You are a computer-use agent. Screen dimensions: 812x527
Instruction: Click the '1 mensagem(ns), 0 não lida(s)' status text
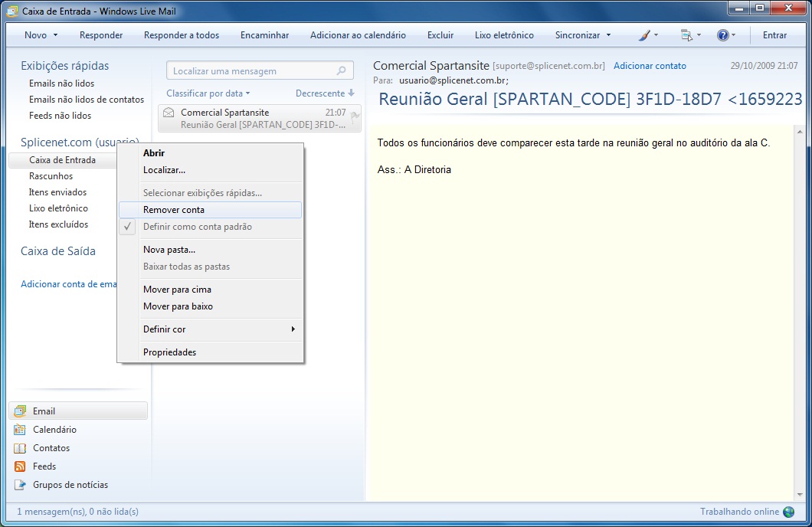tap(77, 512)
